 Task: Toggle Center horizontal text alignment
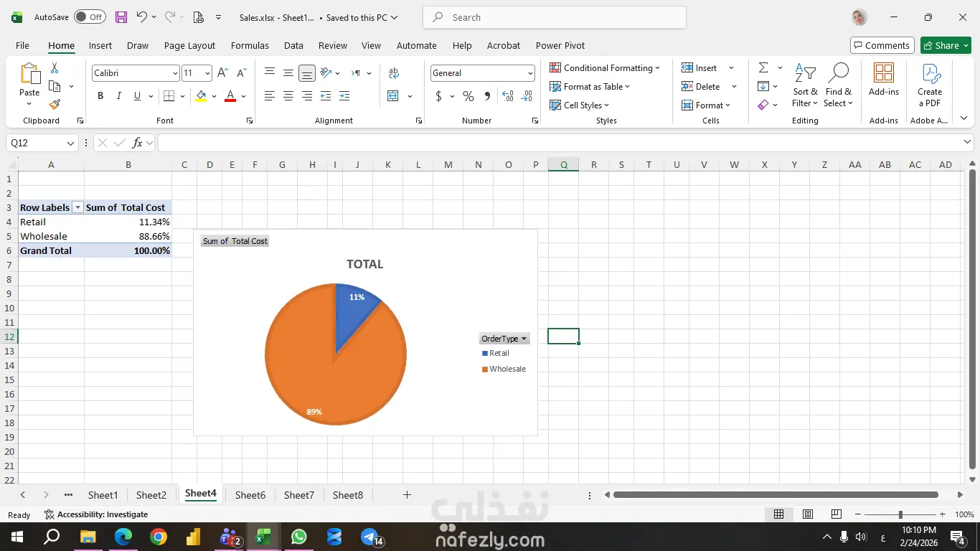(288, 96)
